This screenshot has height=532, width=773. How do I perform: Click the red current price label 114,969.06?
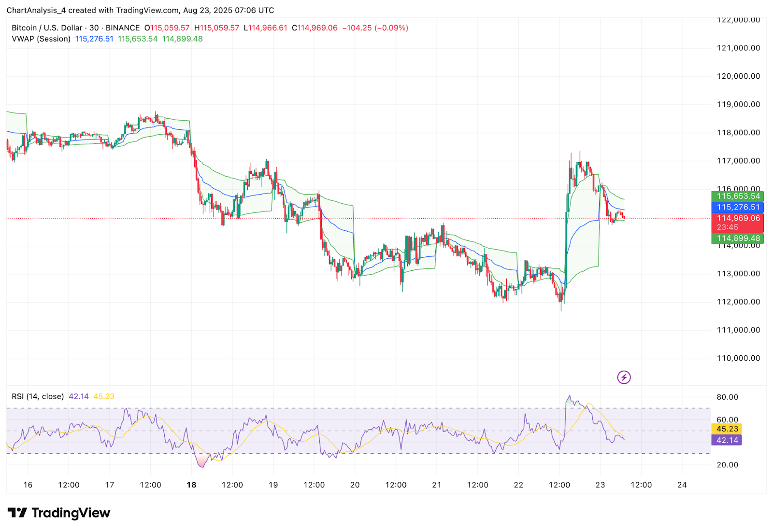(x=737, y=218)
